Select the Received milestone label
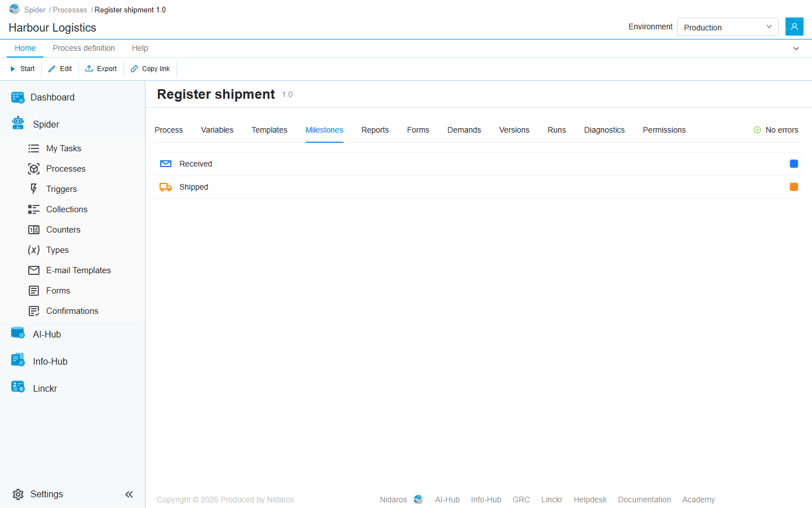 coord(196,164)
